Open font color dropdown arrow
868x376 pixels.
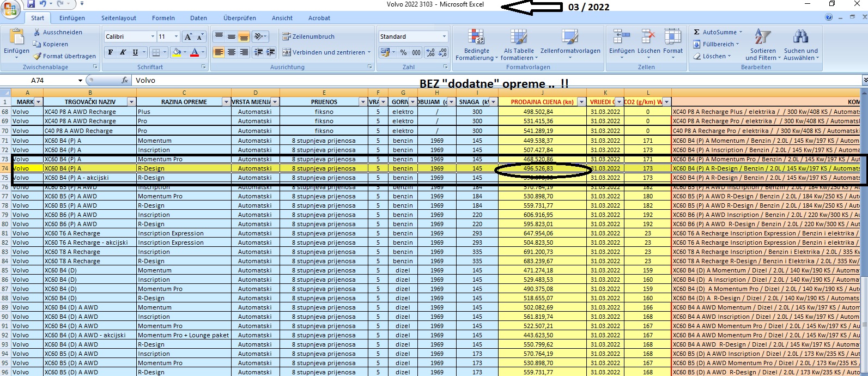pos(203,52)
